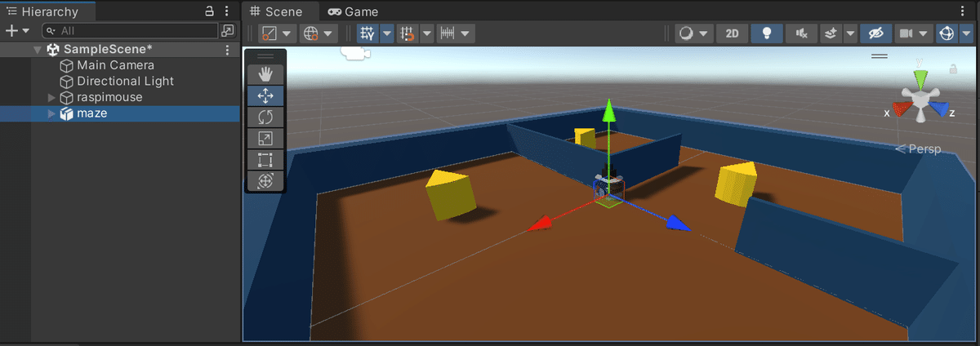Click the snap increment ruler button
This screenshot has height=346, width=980.
(448, 33)
